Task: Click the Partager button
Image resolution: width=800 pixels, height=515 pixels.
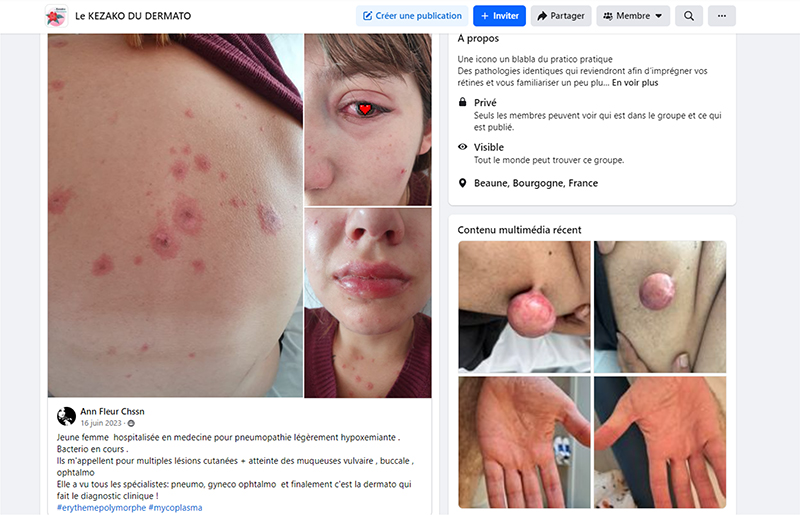Action: pyautogui.click(x=561, y=16)
